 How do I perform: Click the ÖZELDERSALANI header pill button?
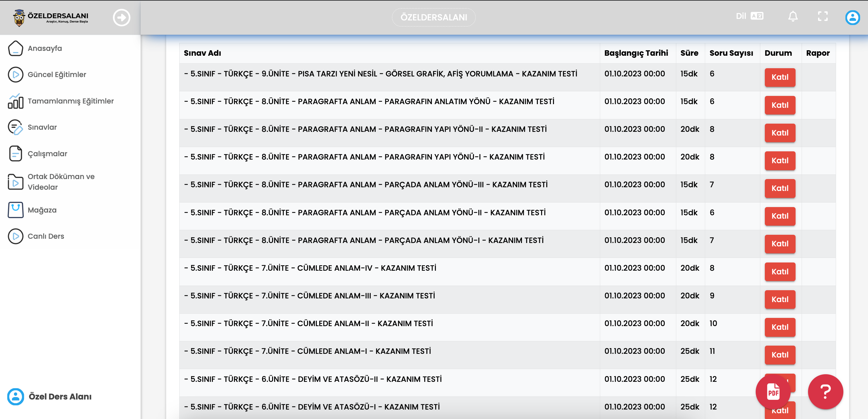(433, 18)
